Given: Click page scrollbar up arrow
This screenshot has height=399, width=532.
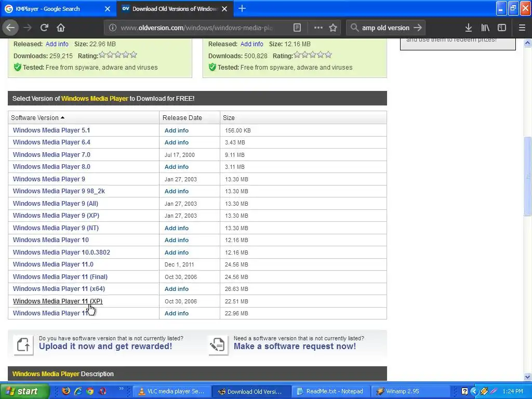Looking at the screenshot, I should coord(527,43).
